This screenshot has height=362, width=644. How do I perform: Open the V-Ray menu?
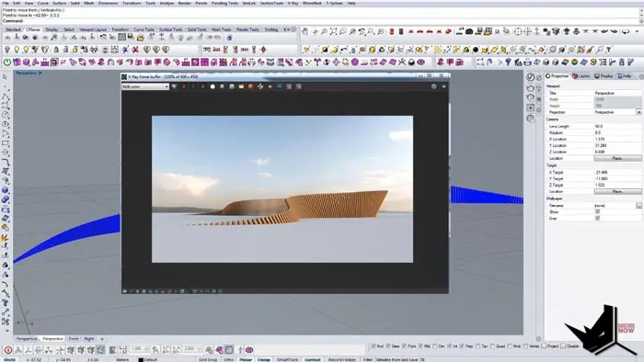point(293,3)
